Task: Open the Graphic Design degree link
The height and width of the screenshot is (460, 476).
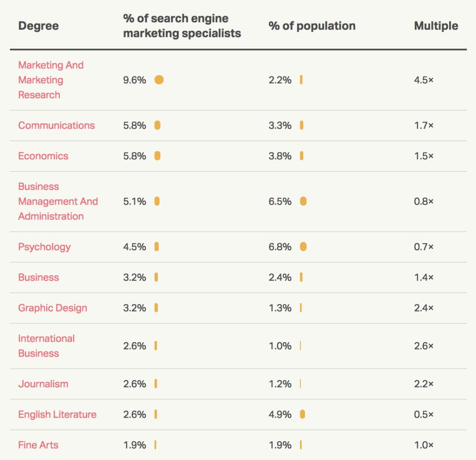Action: tap(52, 308)
